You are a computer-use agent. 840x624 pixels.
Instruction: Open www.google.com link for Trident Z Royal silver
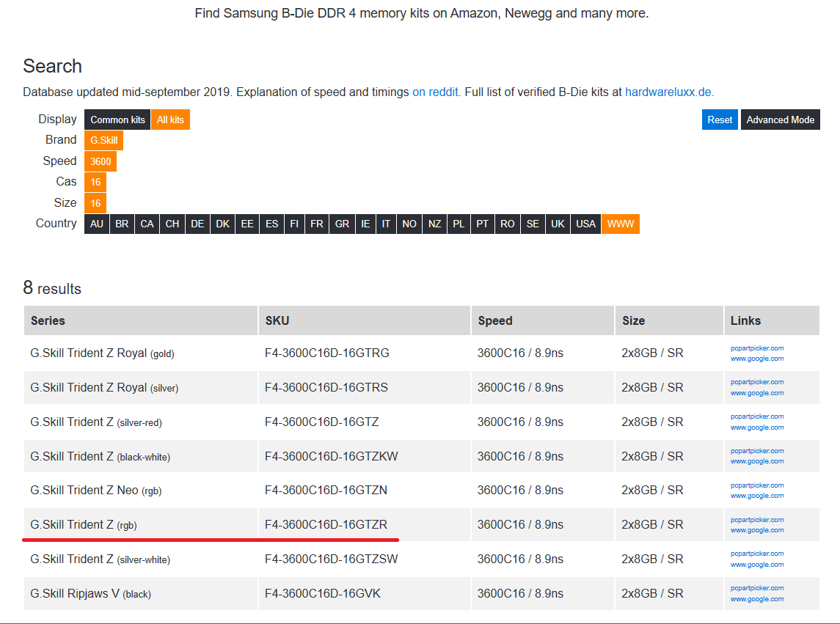757,393
